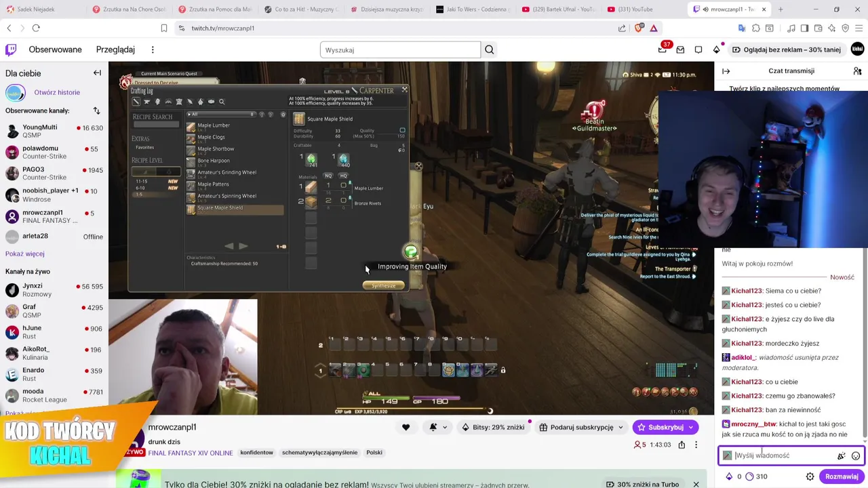The height and width of the screenshot is (488, 868).
Task: Focus the Wyślij wiadomość chat input
Action: click(783, 455)
